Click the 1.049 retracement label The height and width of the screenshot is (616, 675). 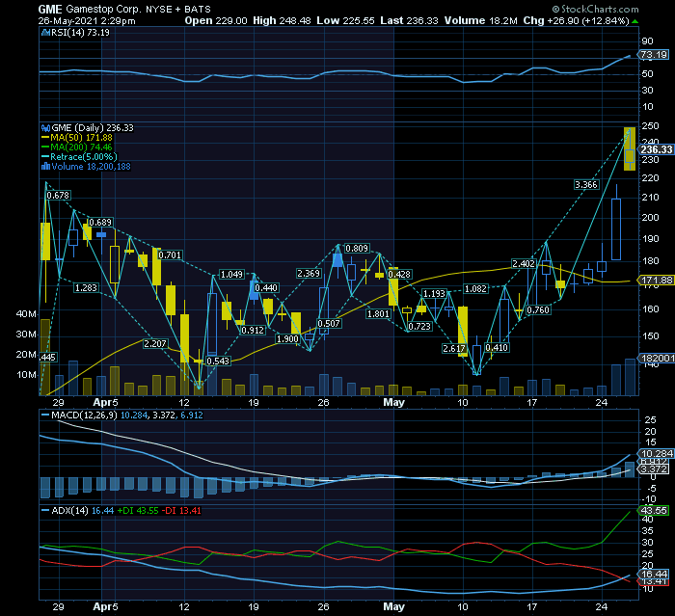[x=231, y=274]
